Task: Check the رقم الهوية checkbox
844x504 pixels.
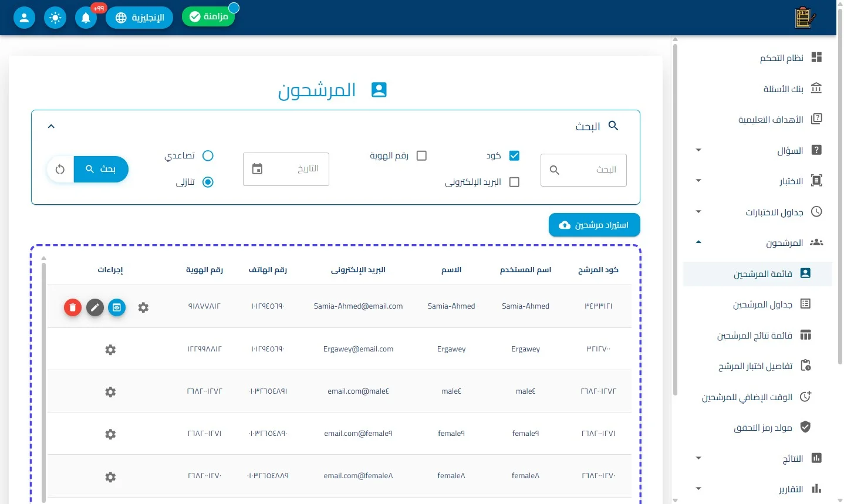Action: pos(421,155)
